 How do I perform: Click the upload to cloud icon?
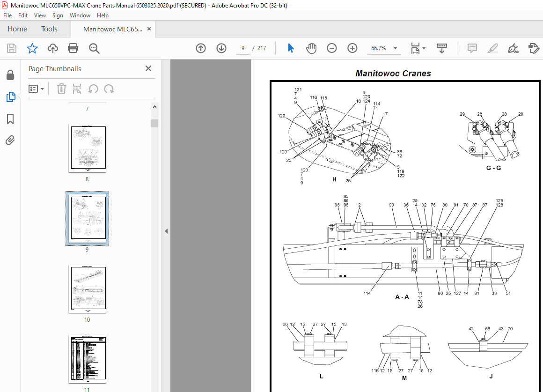point(52,48)
